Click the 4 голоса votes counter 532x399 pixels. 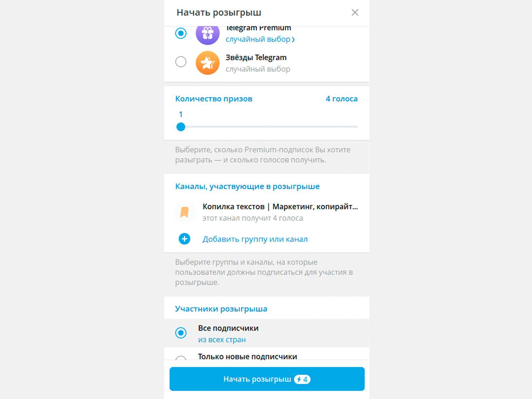tap(341, 99)
